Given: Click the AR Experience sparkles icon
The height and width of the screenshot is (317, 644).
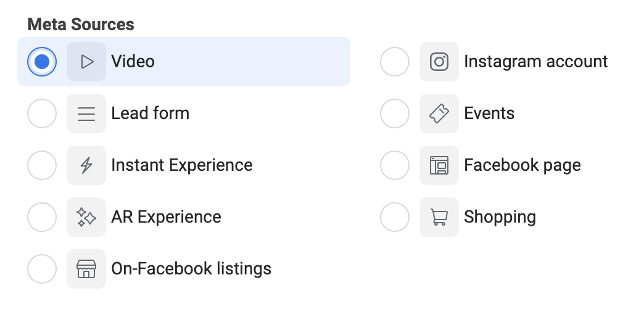Looking at the screenshot, I should [x=86, y=217].
